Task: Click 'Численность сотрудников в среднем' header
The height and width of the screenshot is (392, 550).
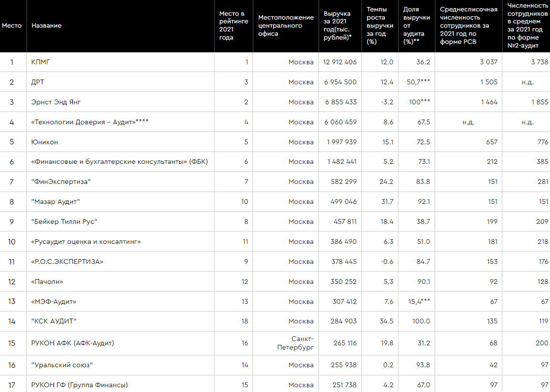Action: pyautogui.click(x=528, y=26)
